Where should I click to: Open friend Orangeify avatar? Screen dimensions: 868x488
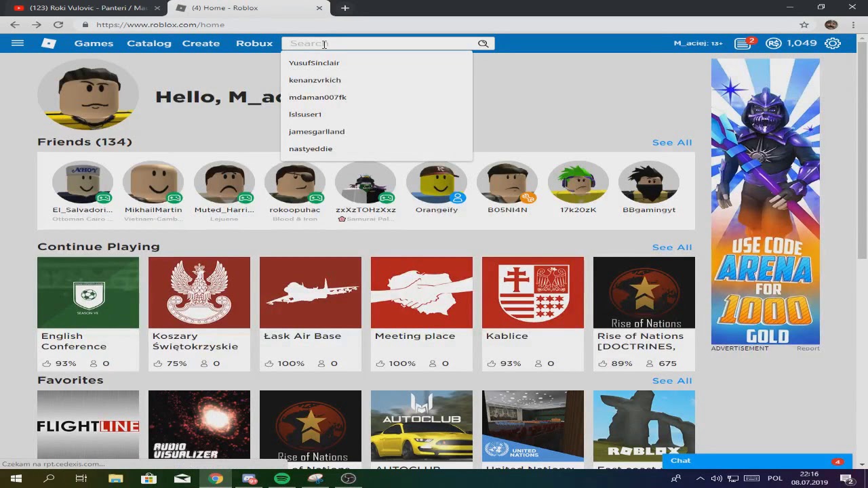pos(437,182)
